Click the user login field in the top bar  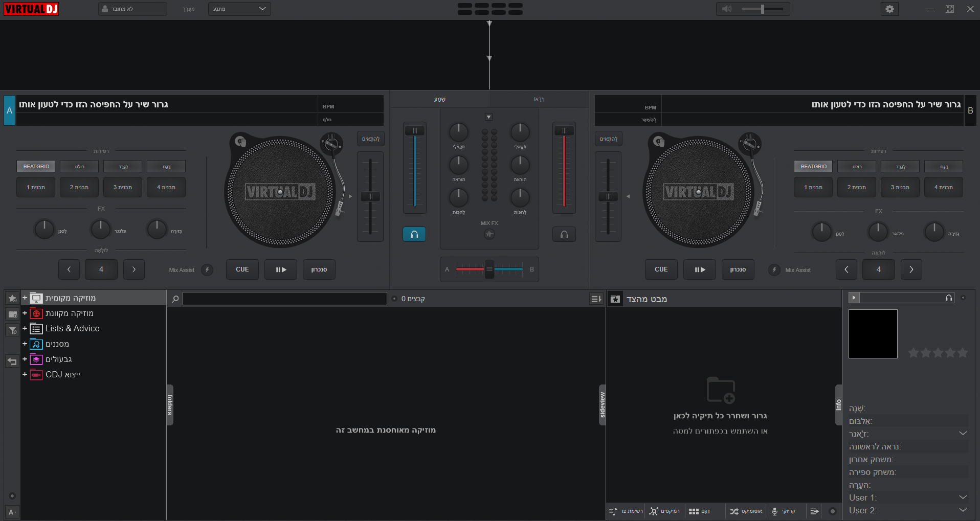pyautogui.click(x=132, y=9)
